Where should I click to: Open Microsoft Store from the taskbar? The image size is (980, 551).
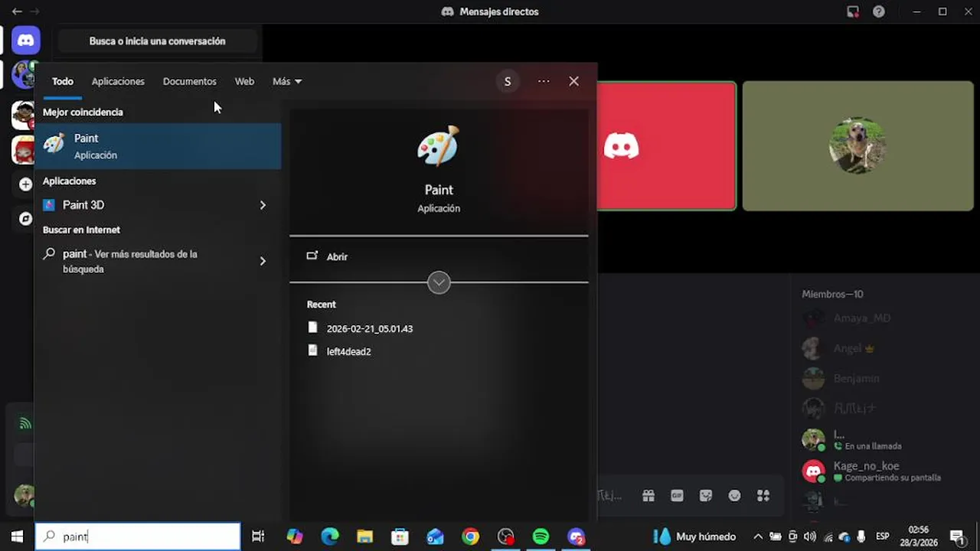[400, 536]
